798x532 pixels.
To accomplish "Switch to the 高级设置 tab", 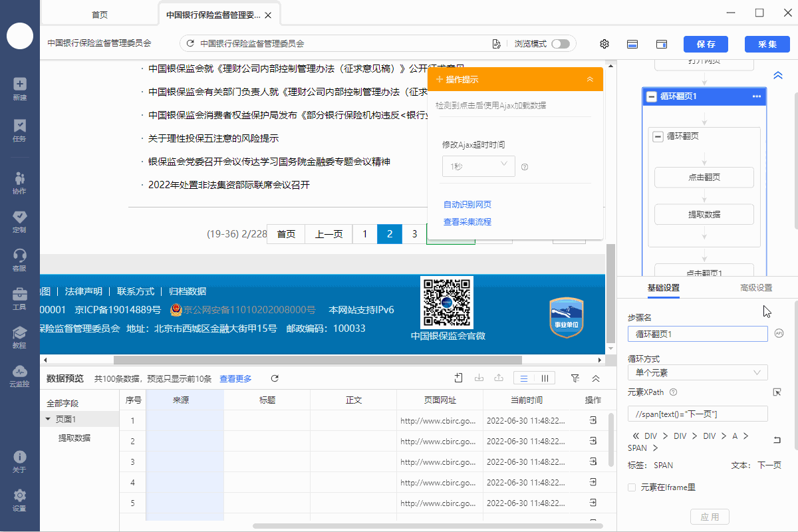I will click(x=756, y=288).
